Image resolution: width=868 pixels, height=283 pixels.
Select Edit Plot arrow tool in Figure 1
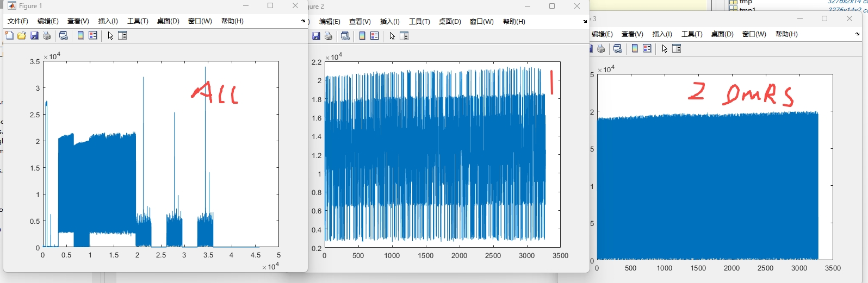pyautogui.click(x=110, y=35)
